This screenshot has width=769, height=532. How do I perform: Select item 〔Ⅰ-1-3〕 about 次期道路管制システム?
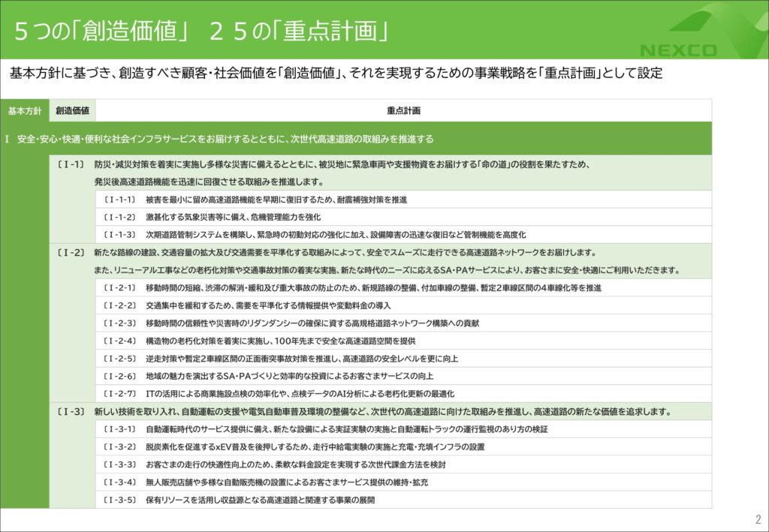coord(314,235)
